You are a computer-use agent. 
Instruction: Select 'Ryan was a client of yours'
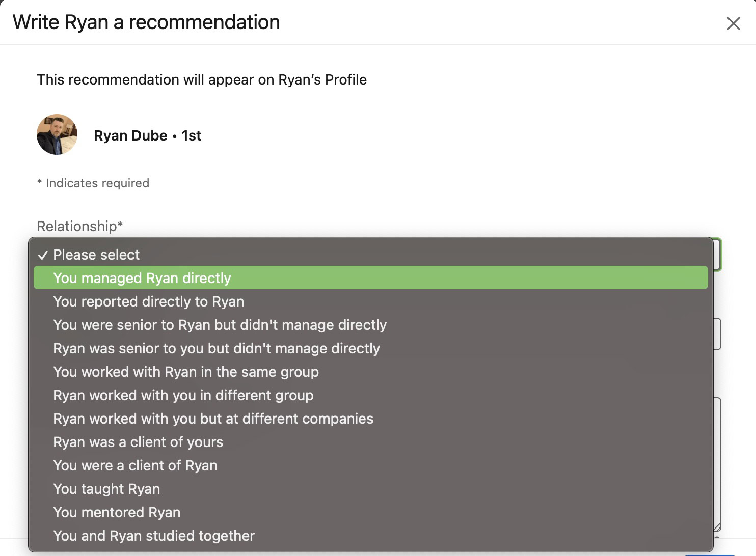[138, 442]
